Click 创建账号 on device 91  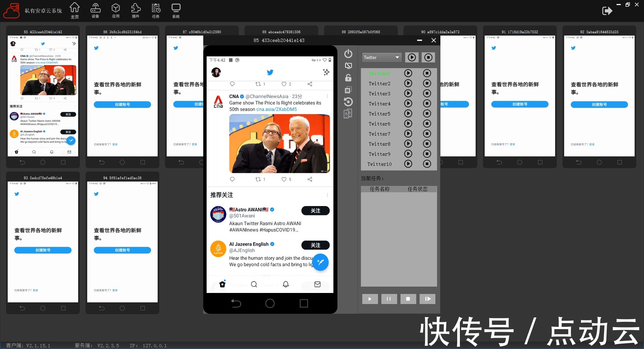pyautogui.click(x=520, y=104)
